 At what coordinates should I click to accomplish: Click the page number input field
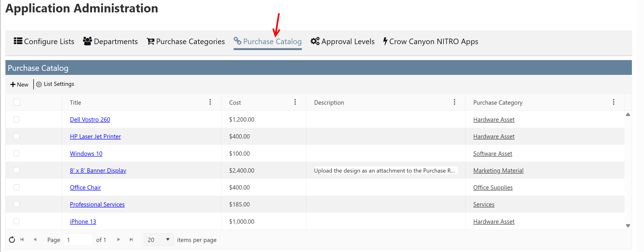pos(78,240)
